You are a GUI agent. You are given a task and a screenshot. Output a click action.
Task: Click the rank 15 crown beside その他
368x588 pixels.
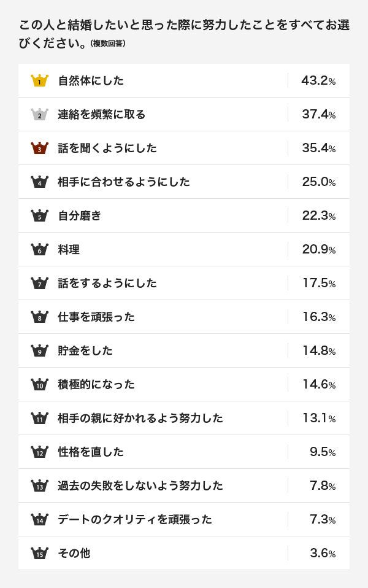click(x=40, y=553)
